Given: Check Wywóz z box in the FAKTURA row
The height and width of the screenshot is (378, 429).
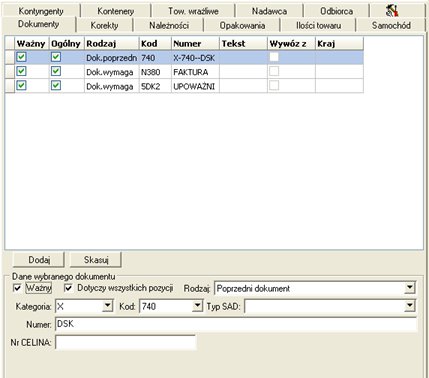Looking at the screenshot, I should [x=274, y=71].
